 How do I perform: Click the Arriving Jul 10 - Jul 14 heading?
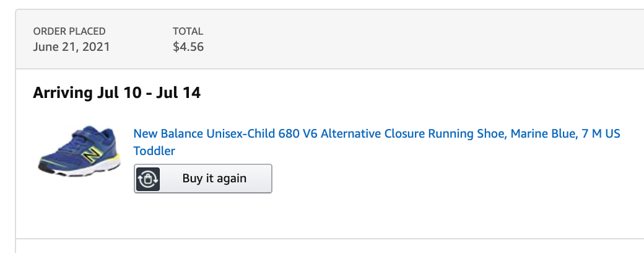pos(116,92)
